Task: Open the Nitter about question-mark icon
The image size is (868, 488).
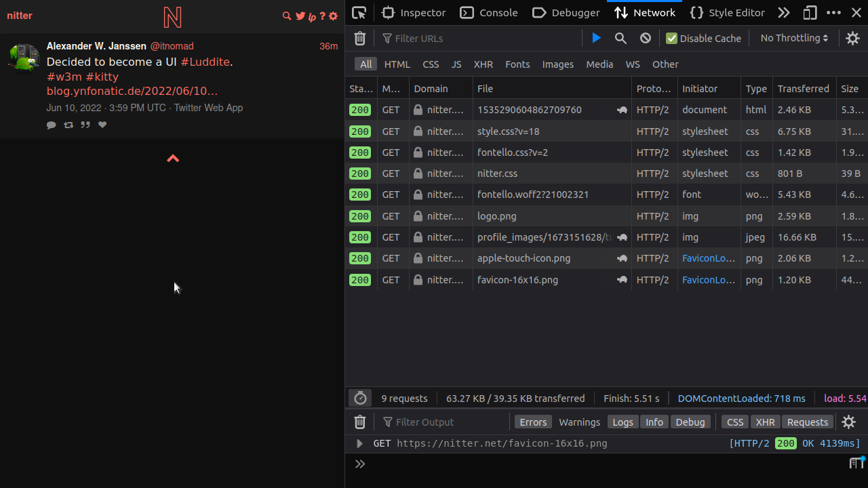Action: [323, 16]
